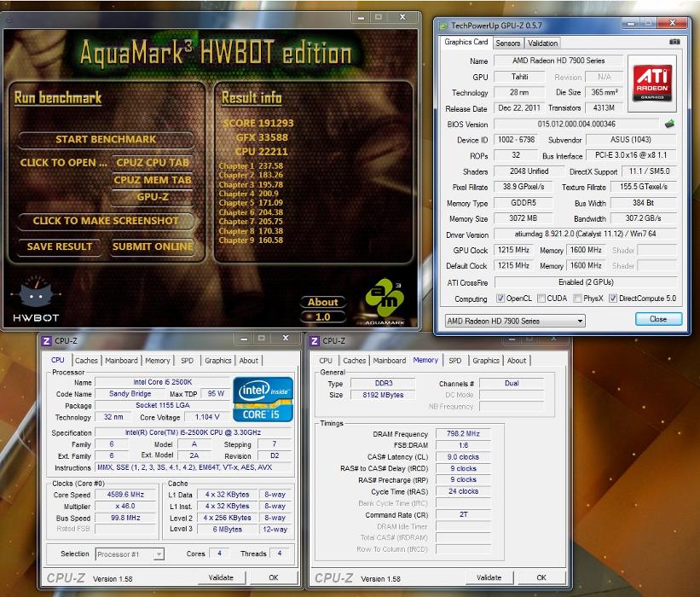Image resolution: width=700 pixels, height=597 pixels.
Task: Click the Intel Core i5 badge in CPU-Z
Action: 263,399
